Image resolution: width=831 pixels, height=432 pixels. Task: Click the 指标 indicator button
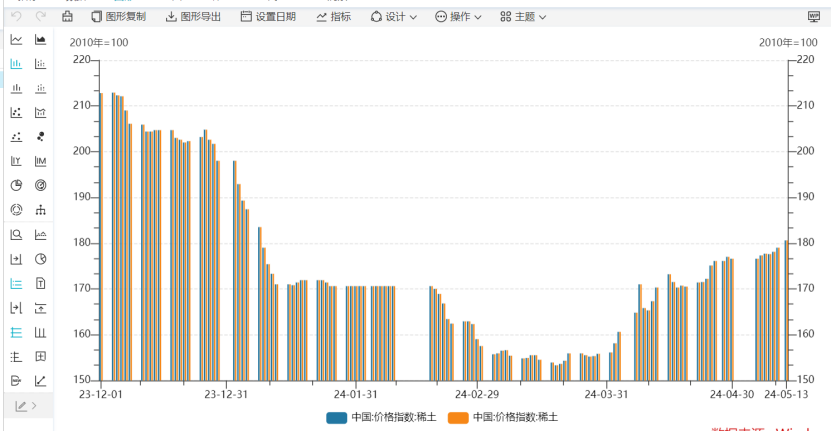pos(334,17)
